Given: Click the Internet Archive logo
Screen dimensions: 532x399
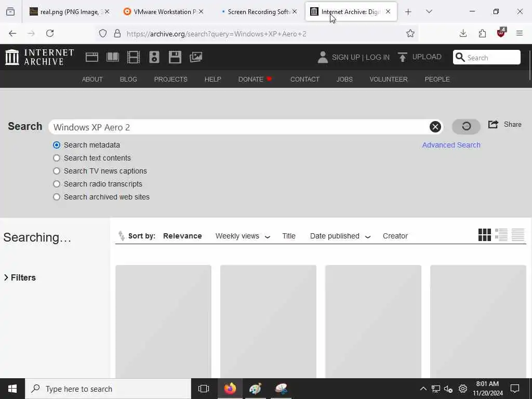Looking at the screenshot, I should click(x=39, y=57).
